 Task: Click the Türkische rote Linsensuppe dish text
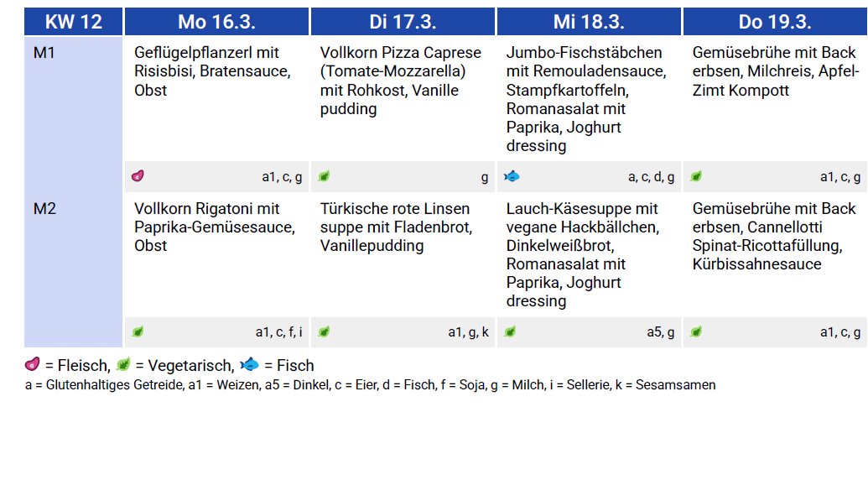[x=396, y=227]
